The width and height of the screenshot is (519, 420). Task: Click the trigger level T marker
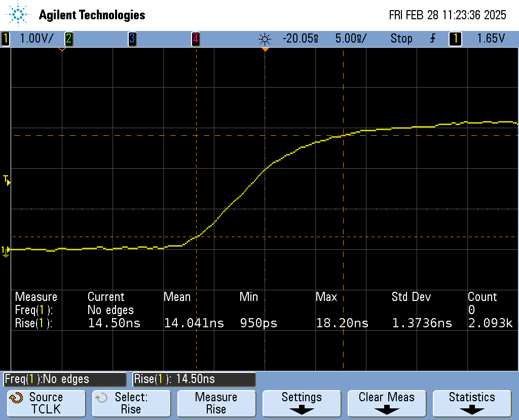pyautogui.click(x=7, y=179)
